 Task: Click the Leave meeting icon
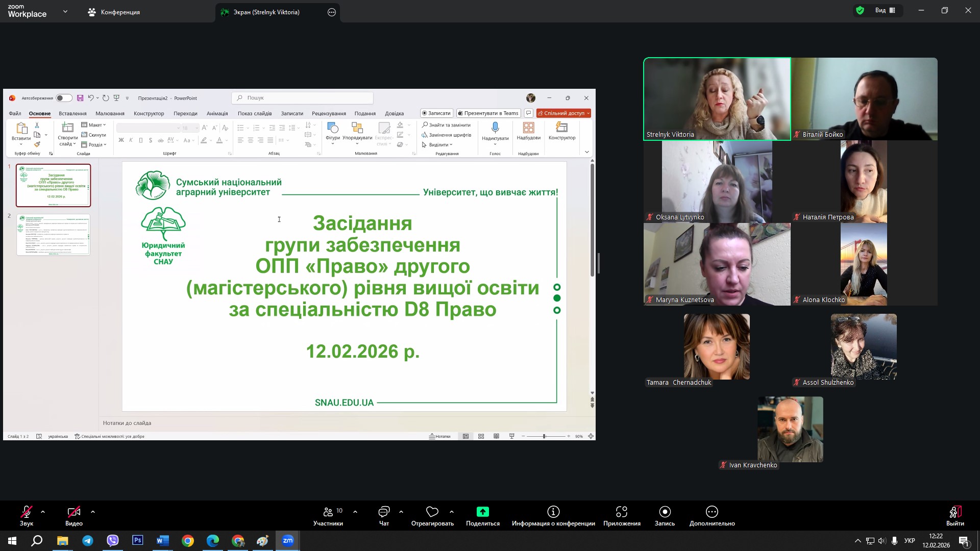click(x=955, y=512)
